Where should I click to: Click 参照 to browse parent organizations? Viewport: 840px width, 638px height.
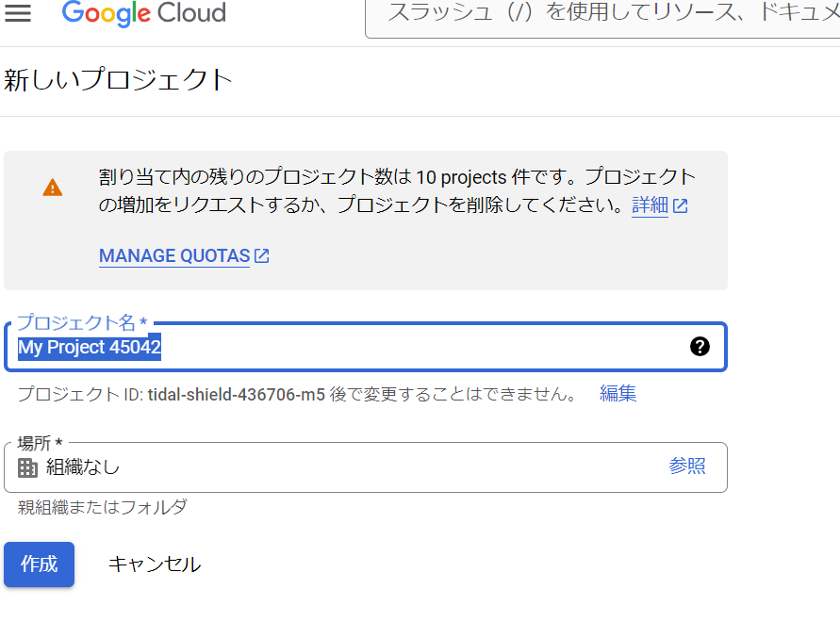[x=689, y=466]
